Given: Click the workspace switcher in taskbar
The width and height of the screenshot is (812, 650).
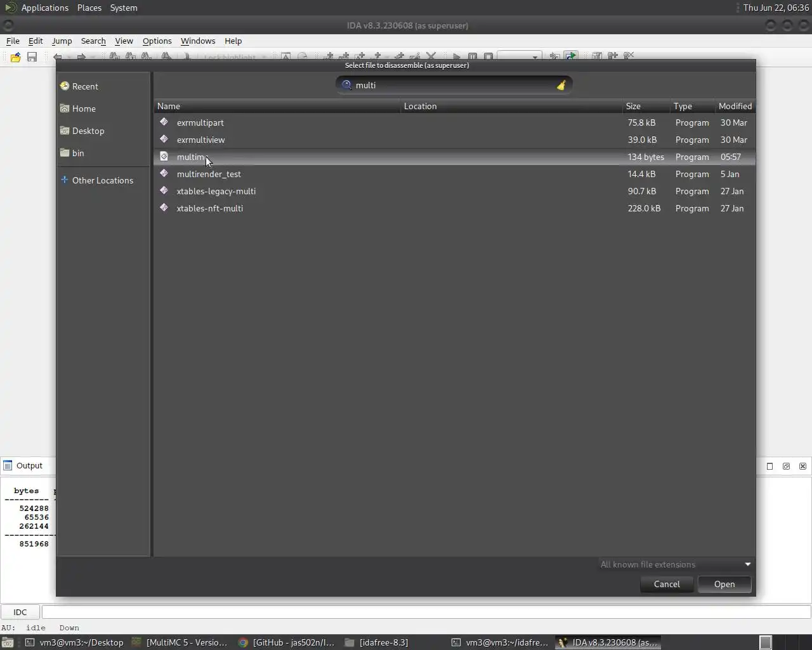Looking at the screenshot, I should click(x=766, y=642).
